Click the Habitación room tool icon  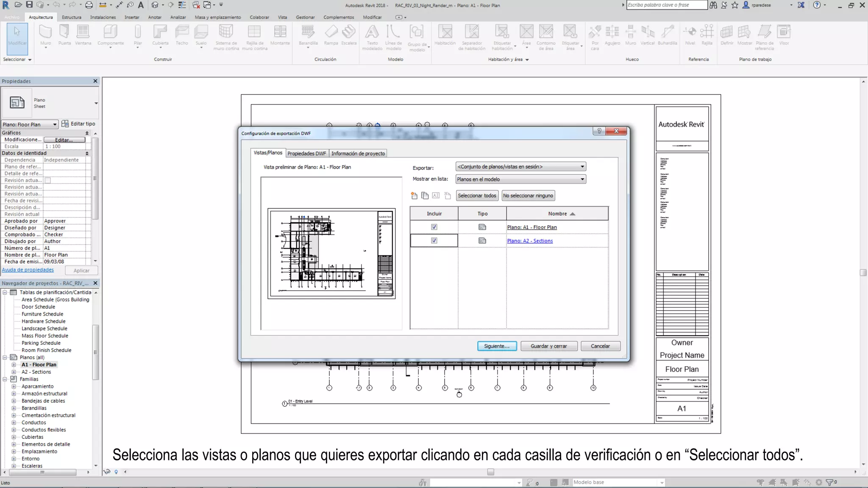[445, 32]
